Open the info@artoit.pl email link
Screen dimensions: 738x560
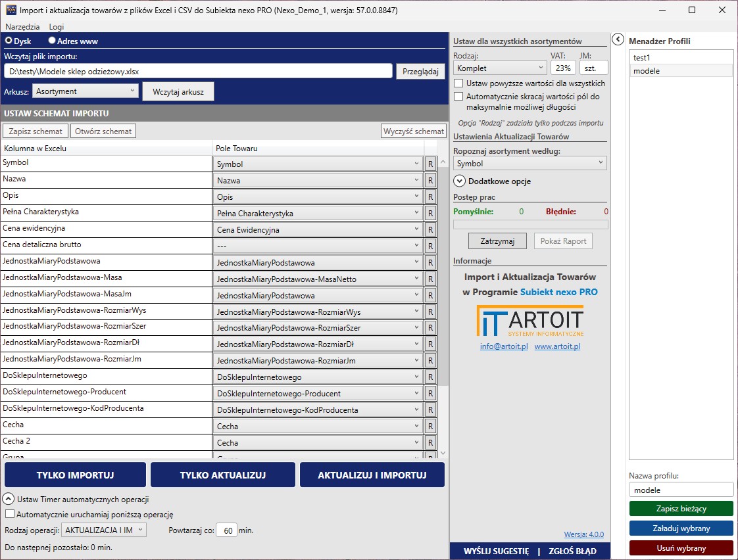pyautogui.click(x=504, y=346)
